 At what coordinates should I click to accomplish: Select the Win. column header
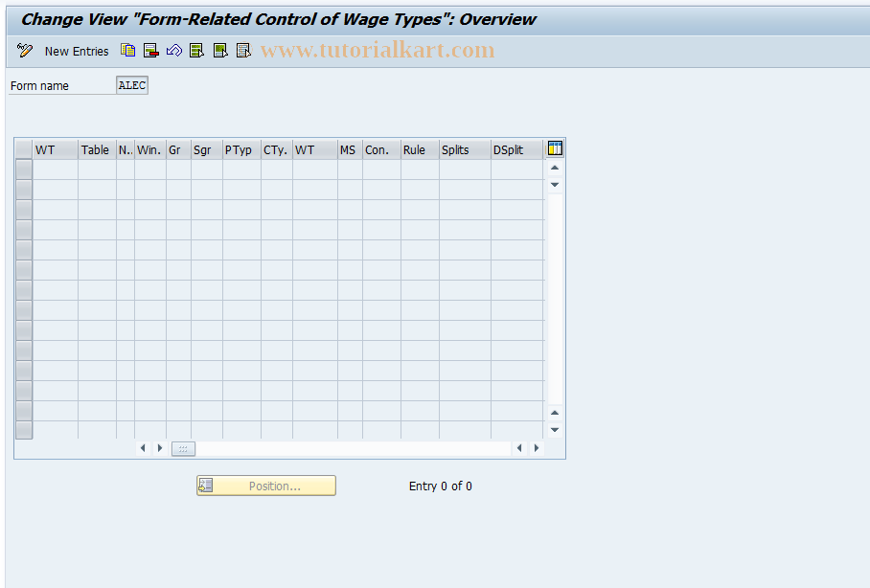(150, 149)
